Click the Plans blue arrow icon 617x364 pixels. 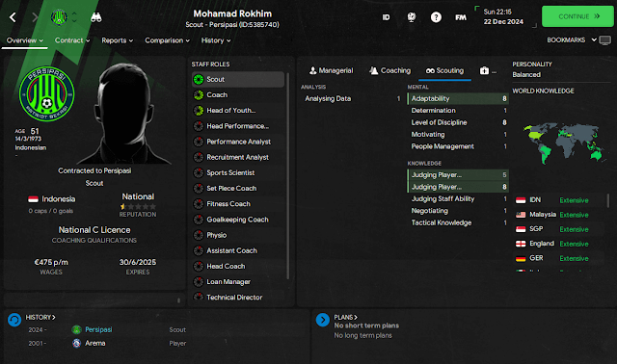click(x=323, y=320)
